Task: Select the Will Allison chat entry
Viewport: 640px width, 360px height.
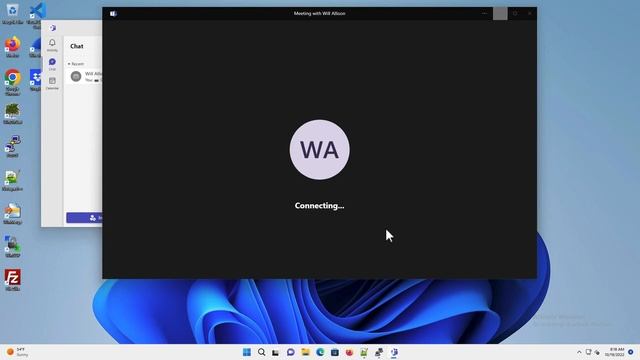Action: [x=85, y=76]
